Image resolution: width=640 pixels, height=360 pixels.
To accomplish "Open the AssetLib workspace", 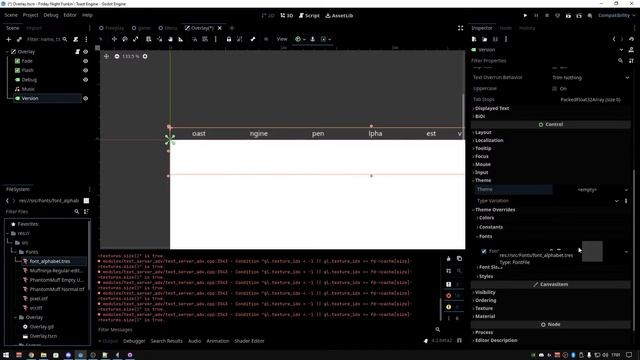I will [339, 16].
